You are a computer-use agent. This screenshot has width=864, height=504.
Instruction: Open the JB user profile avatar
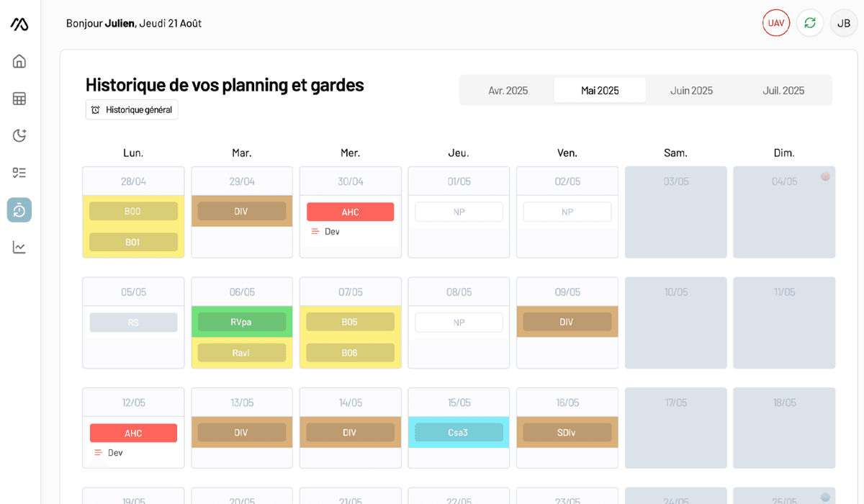pyautogui.click(x=844, y=23)
